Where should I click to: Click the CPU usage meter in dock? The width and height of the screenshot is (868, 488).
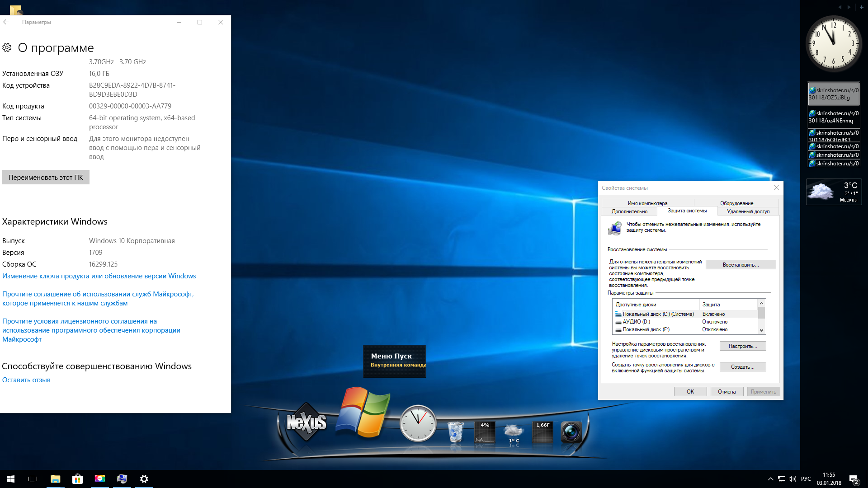(484, 432)
